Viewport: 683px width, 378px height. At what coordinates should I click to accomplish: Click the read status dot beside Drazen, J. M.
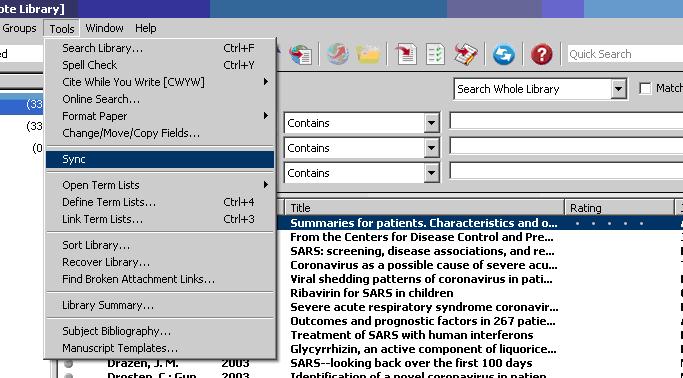68,363
